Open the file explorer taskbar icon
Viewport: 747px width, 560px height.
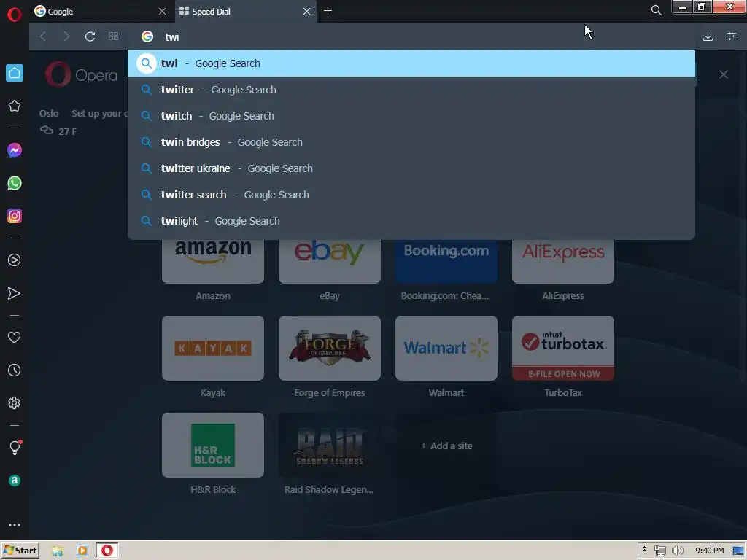pos(58,551)
